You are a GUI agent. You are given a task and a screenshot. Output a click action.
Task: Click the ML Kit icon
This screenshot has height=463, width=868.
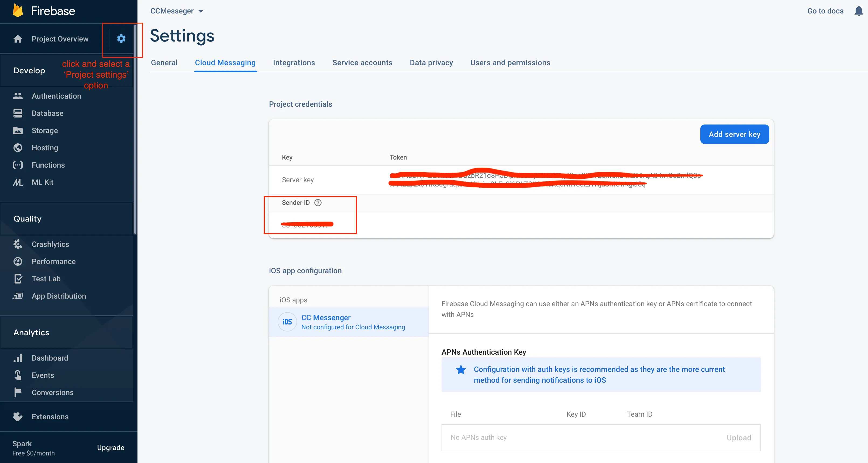(18, 182)
